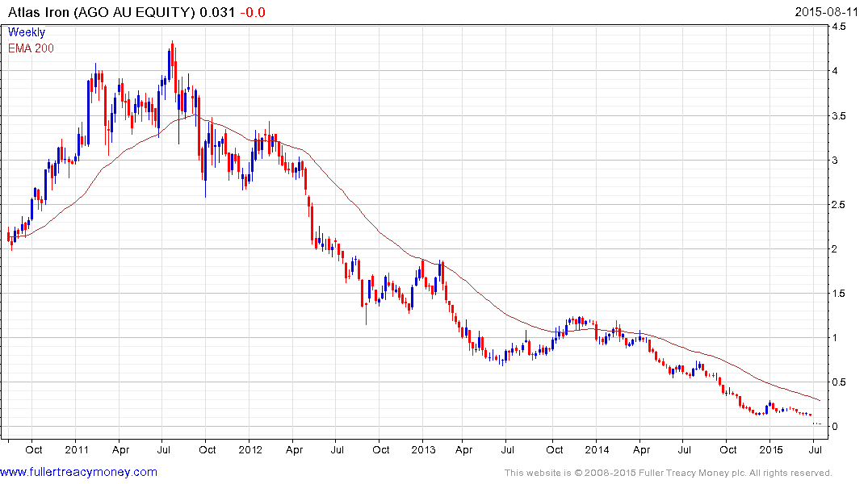Click the 'Weekly' timeframe label
This screenshot has height=484, width=868.
tap(27, 32)
